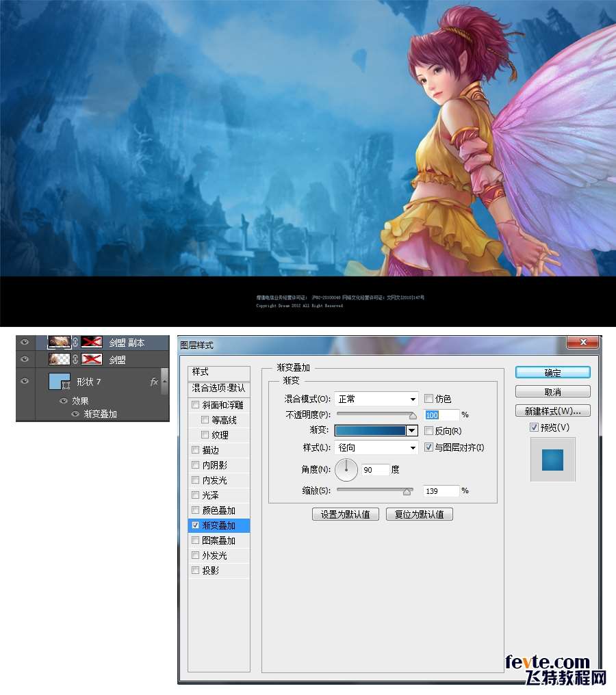Open the 混合模式 dropdown
This screenshot has height=695, width=616.
(376, 399)
